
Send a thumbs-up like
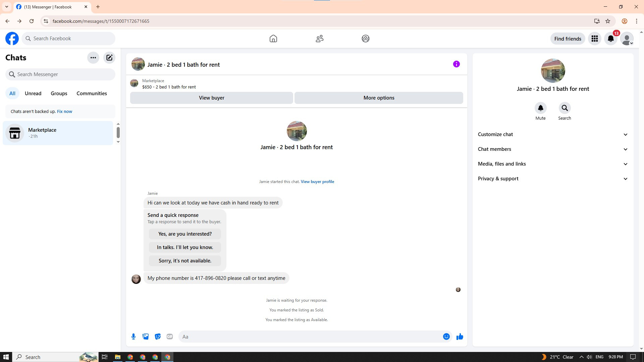tap(460, 337)
